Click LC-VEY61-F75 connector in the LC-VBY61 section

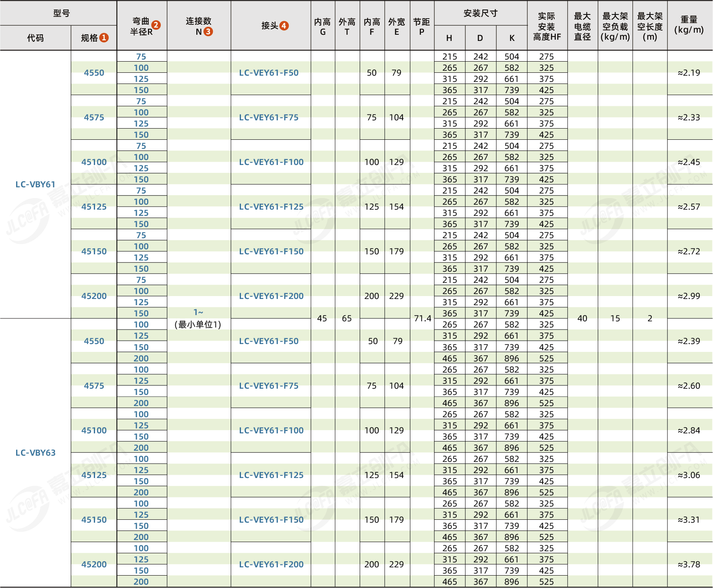point(269,117)
